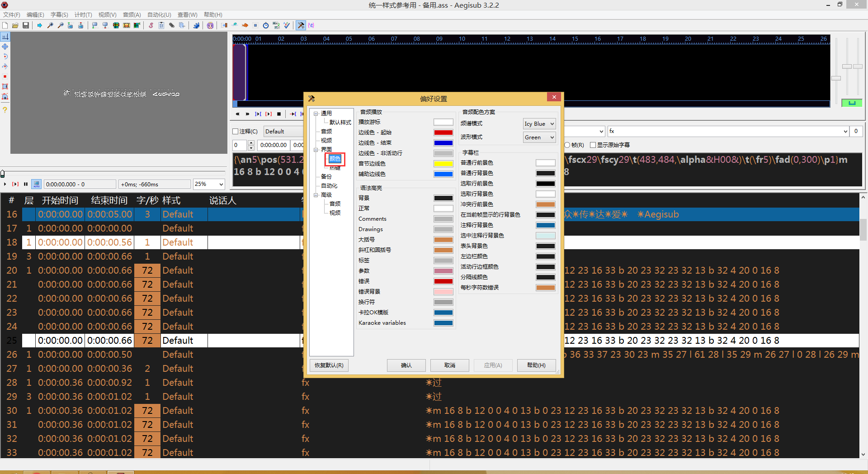
Task: Open script Properties clipboard icon
Action: click(x=161, y=25)
